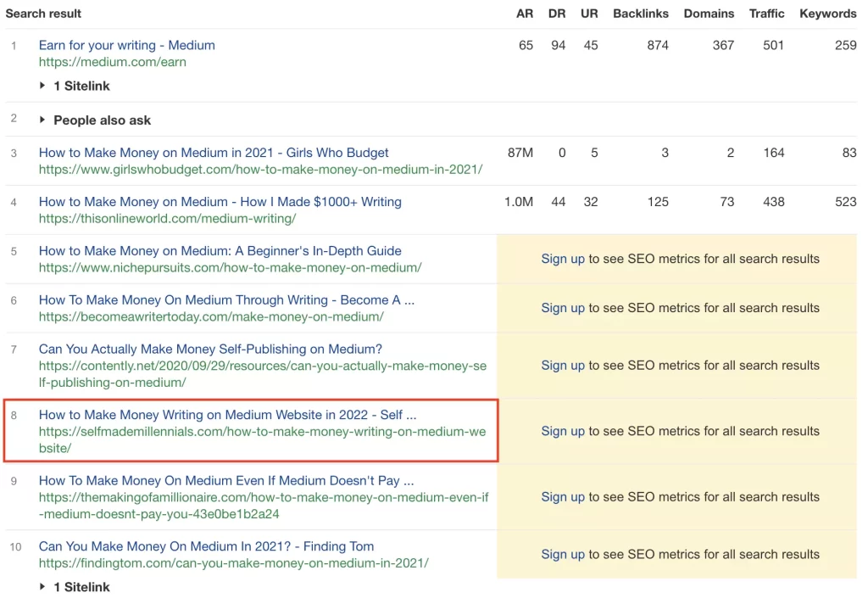The image size is (868, 604).
Task: Sort results by the Traffic column header
Action: click(766, 14)
